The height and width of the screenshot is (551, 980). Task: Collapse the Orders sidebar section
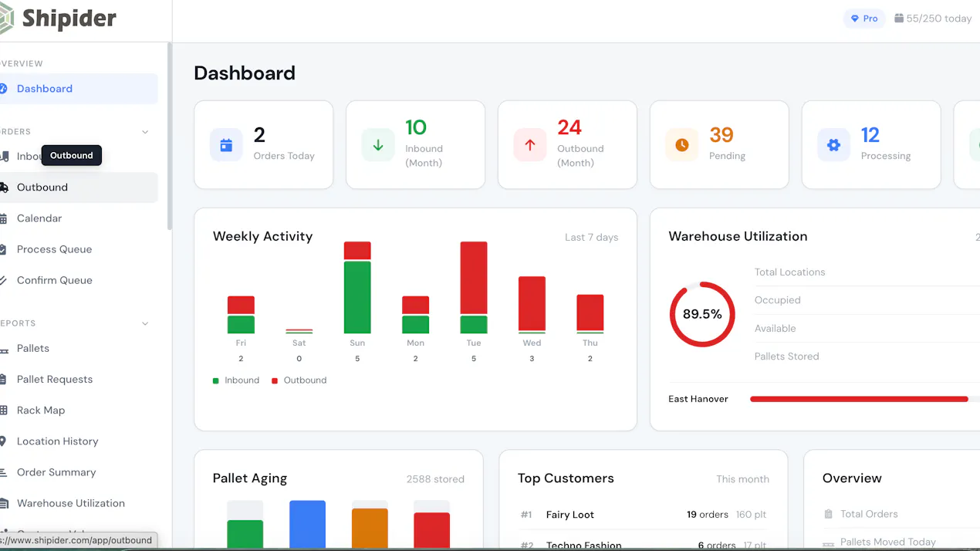(x=145, y=132)
